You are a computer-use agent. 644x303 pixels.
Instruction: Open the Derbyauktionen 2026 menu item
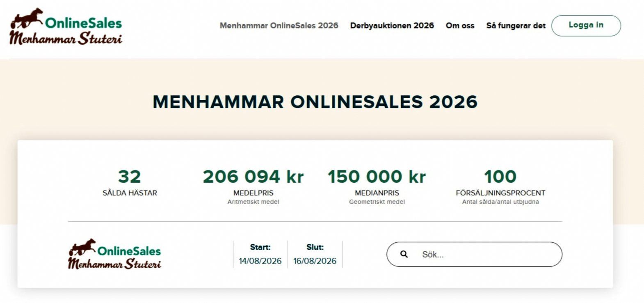[x=392, y=25]
